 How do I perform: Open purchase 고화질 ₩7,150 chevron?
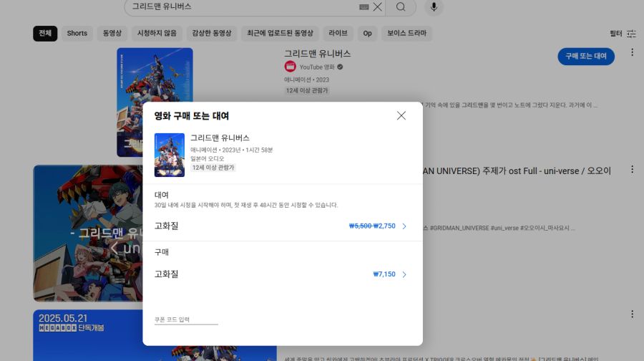404,274
